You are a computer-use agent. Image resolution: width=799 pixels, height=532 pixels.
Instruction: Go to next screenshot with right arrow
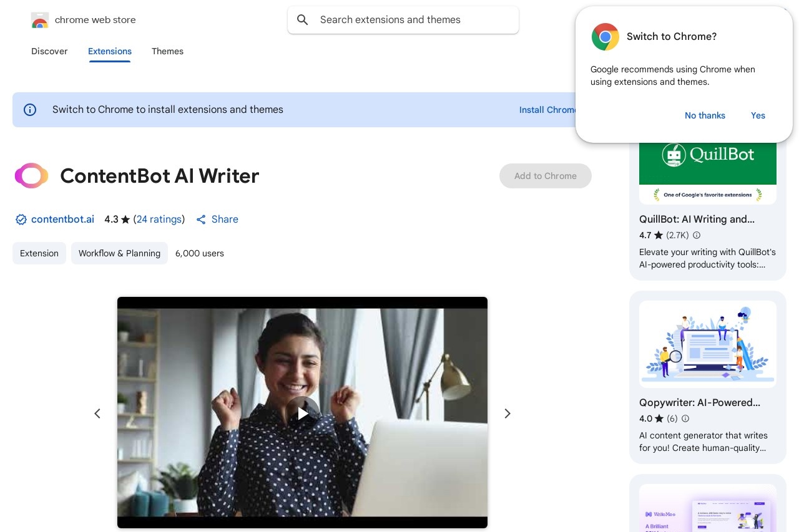point(507,414)
